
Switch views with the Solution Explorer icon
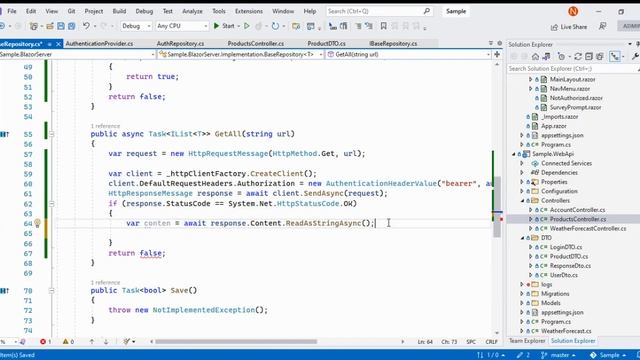point(546,57)
